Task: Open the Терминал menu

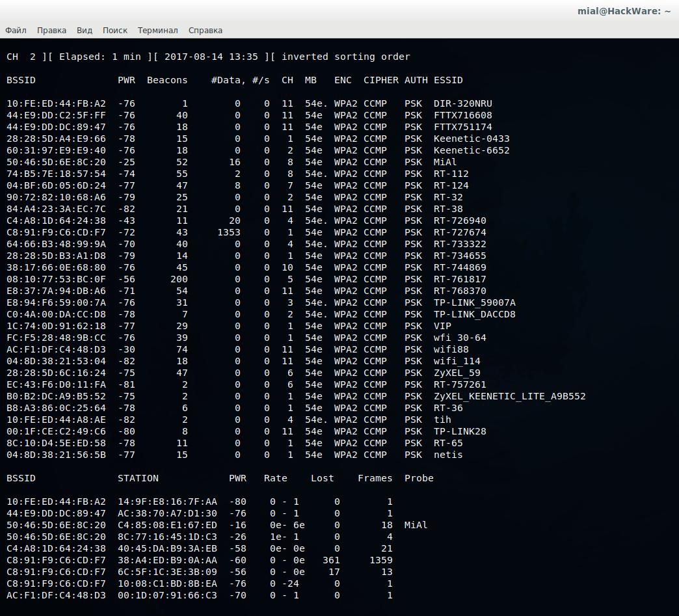Action: tap(157, 30)
